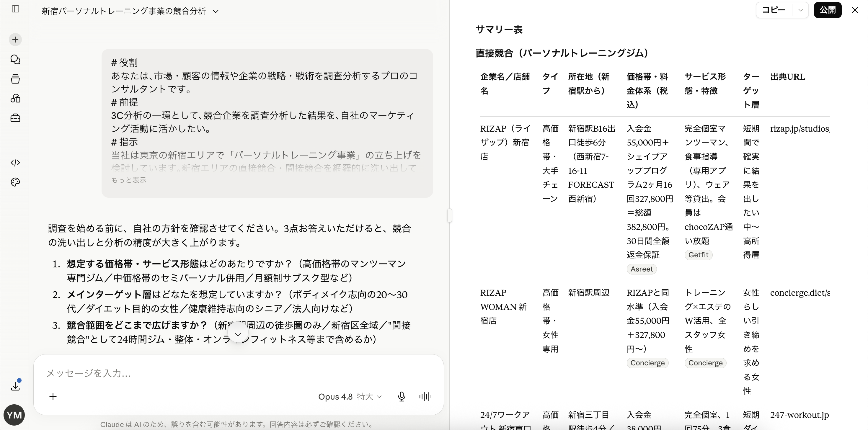Close the artifact panel with X

(x=855, y=10)
